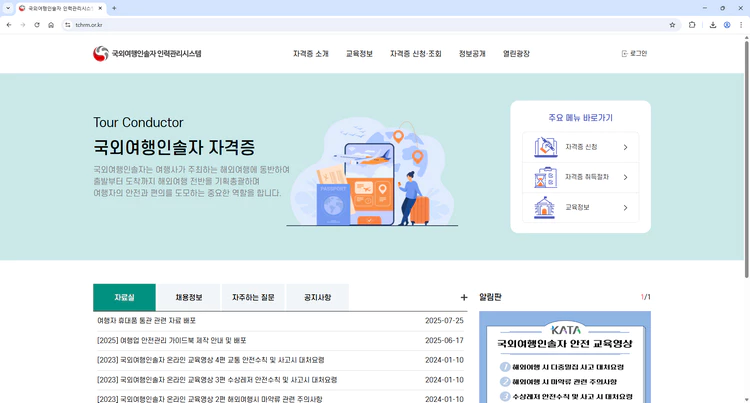Open a new browser tab
The image size is (750, 403).
pyautogui.click(x=114, y=7)
